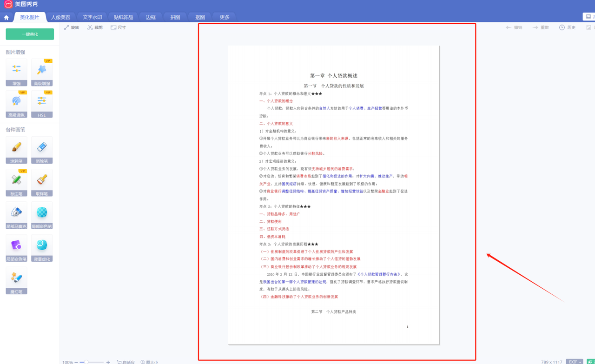595x364 pixels.
Task: Click 自适应 fit-to-window button
Action: pyautogui.click(x=126, y=362)
